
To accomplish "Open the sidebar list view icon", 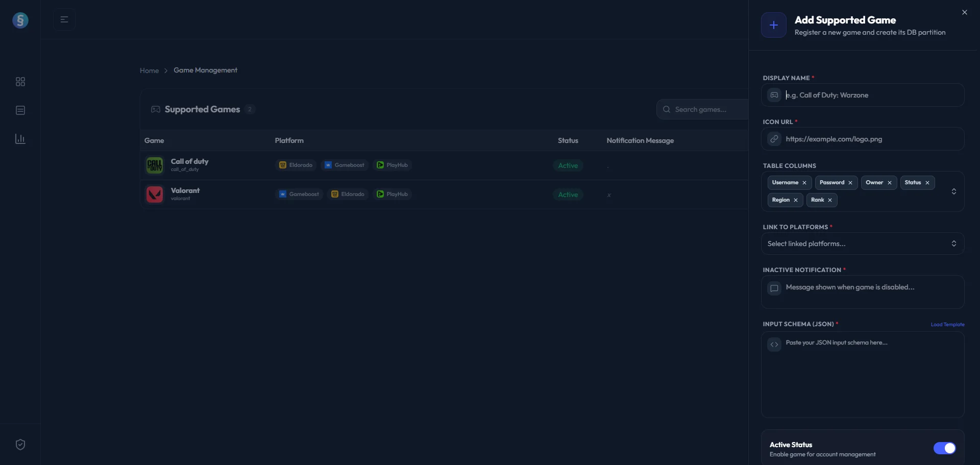I will tap(20, 110).
